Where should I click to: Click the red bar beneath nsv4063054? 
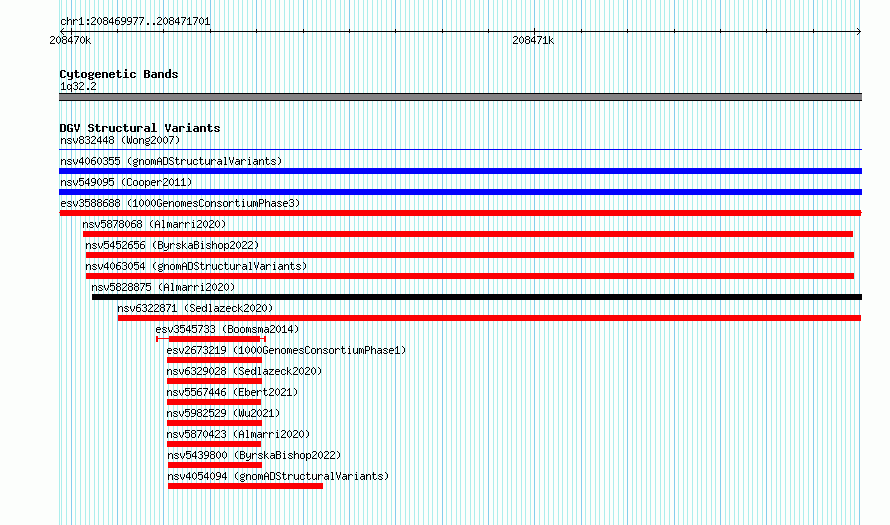click(470, 276)
